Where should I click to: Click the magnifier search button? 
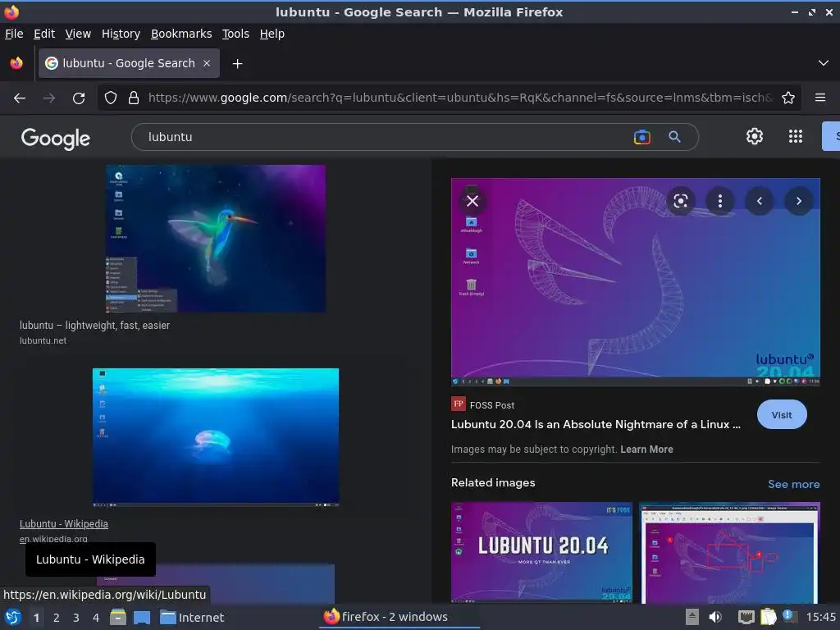pos(674,137)
